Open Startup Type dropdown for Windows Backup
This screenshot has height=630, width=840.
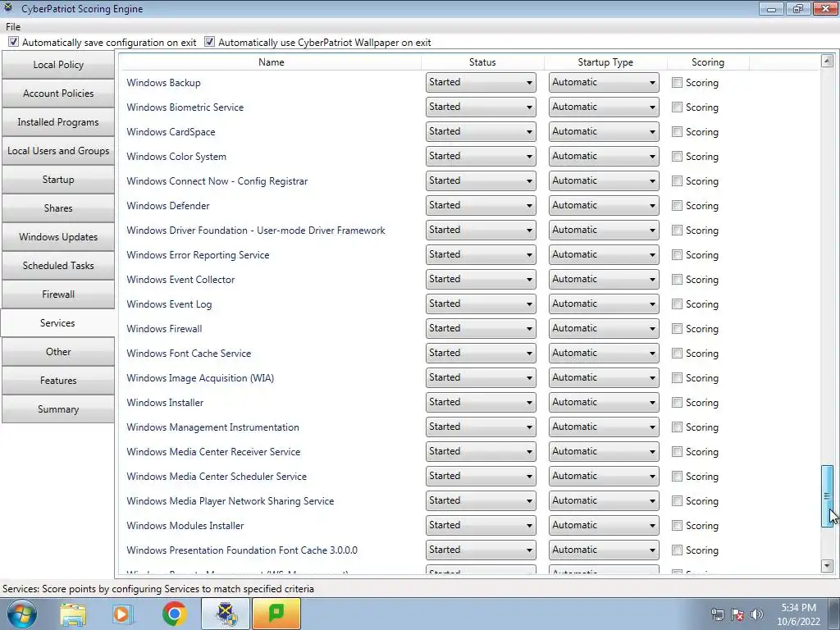pos(604,83)
